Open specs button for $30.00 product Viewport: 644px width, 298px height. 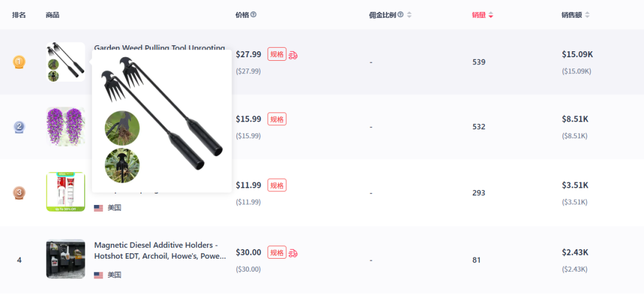(x=277, y=253)
